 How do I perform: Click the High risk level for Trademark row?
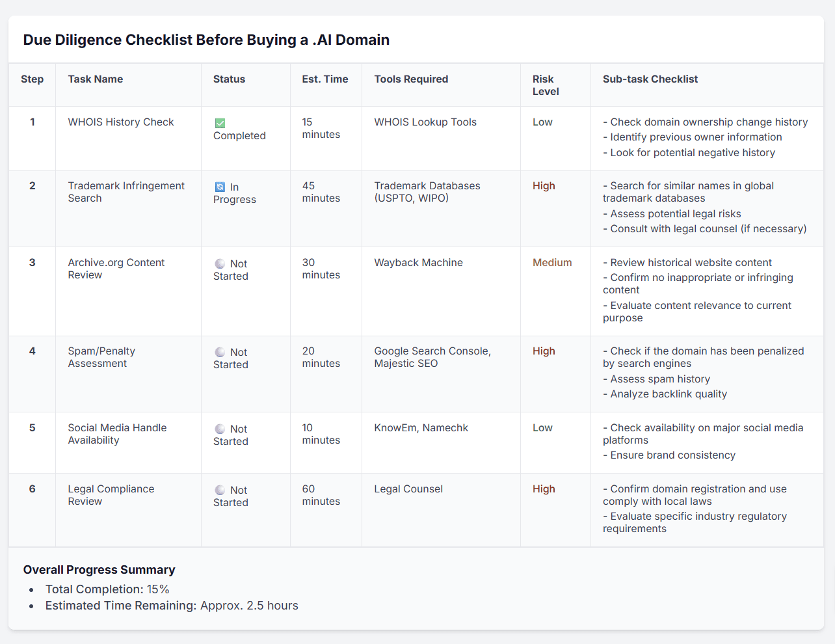[544, 186]
